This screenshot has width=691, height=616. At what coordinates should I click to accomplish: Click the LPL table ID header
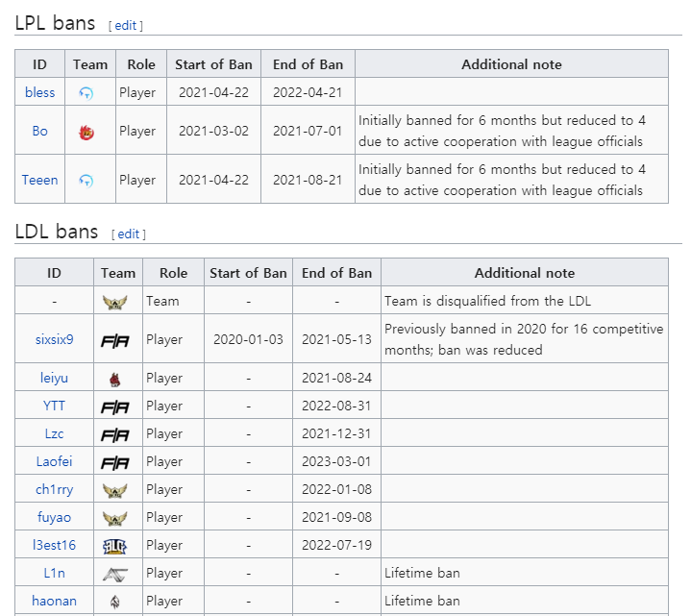pyautogui.click(x=40, y=64)
